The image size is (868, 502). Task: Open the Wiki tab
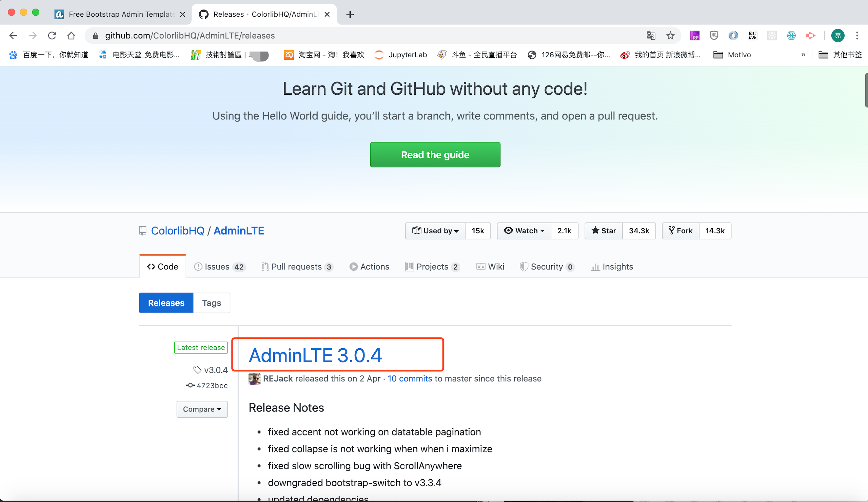coord(490,266)
